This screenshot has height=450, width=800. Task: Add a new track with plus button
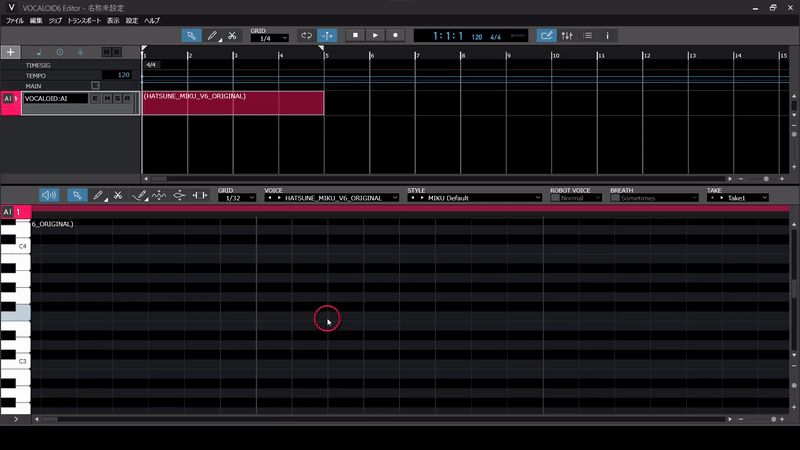pyautogui.click(x=10, y=52)
